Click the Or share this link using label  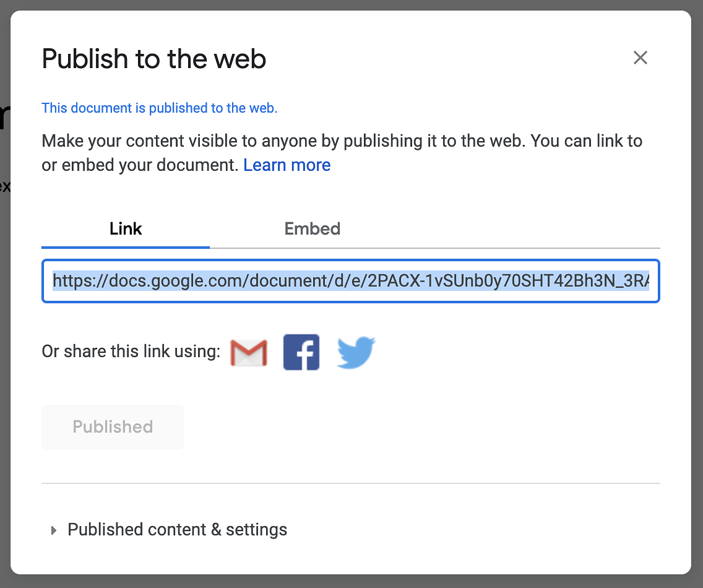point(131,351)
